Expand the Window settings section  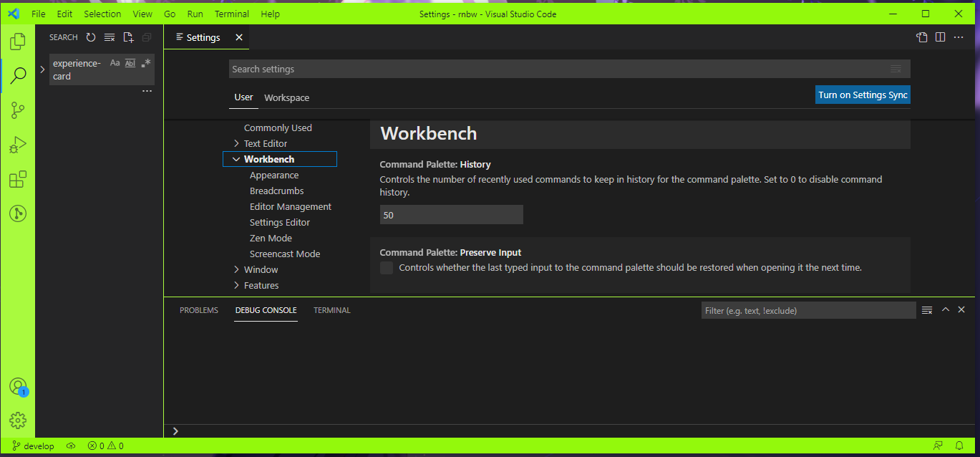[x=237, y=269]
